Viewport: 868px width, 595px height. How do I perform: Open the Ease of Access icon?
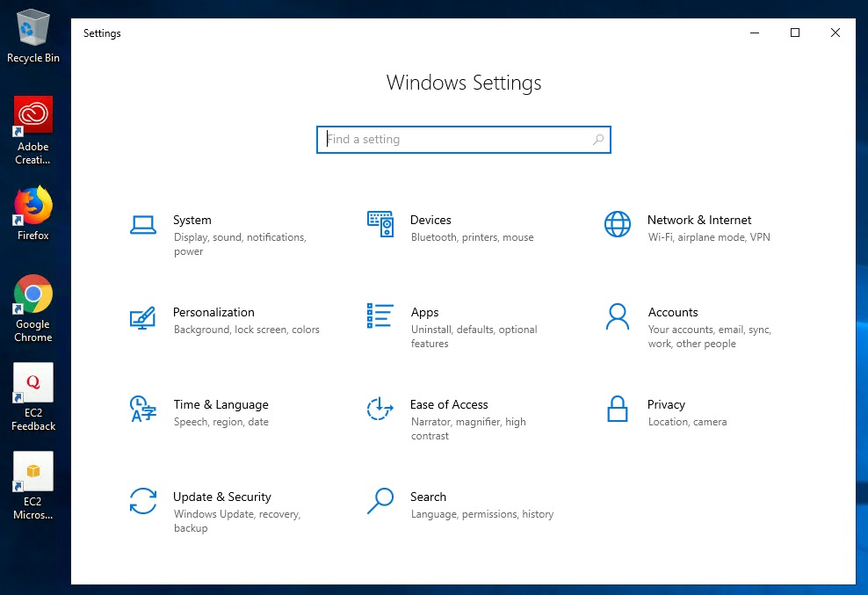[380, 409]
